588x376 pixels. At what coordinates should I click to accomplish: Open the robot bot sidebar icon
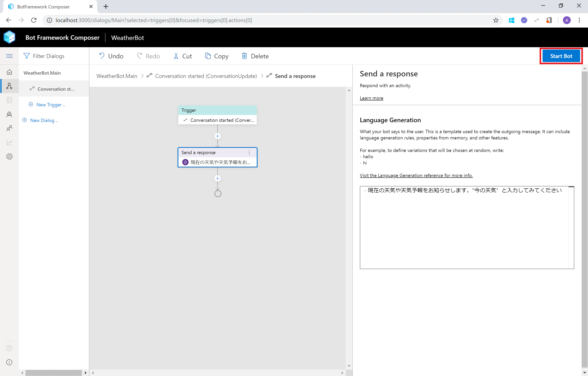(x=9, y=114)
